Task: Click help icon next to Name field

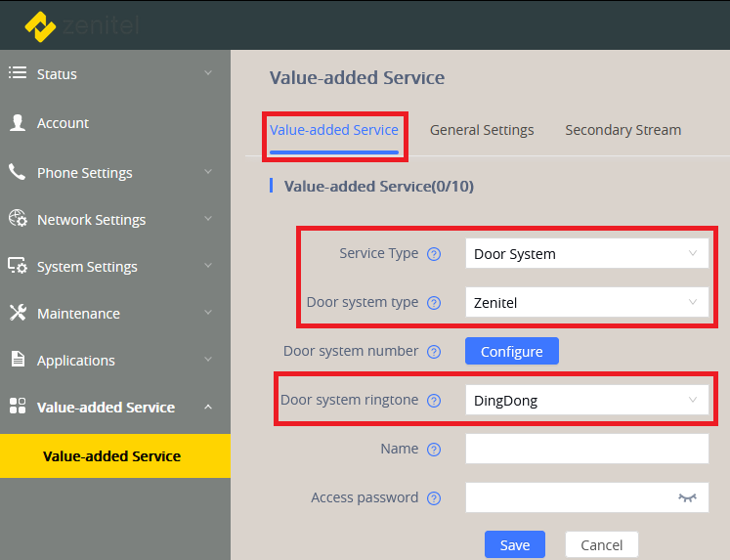Action: pos(435,450)
